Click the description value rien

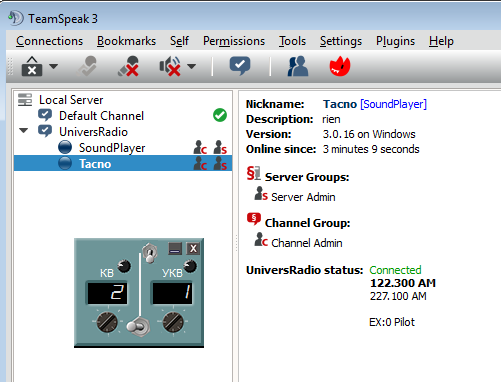331,119
